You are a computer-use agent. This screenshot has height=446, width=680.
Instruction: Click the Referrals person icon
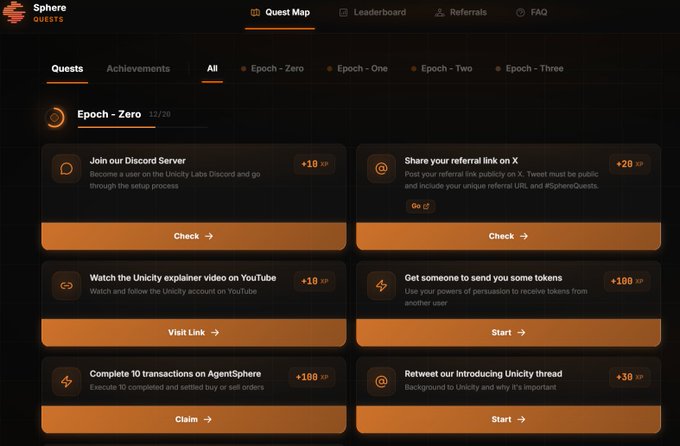tap(440, 13)
